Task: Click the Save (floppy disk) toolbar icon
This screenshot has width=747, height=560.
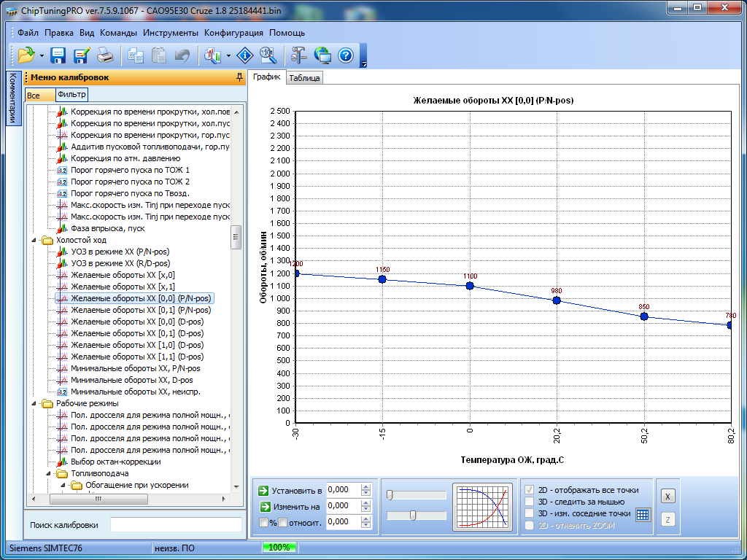Action: (x=58, y=55)
